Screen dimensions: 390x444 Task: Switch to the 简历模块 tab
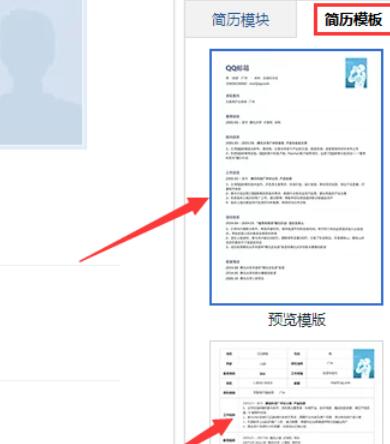(x=240, y=19)
